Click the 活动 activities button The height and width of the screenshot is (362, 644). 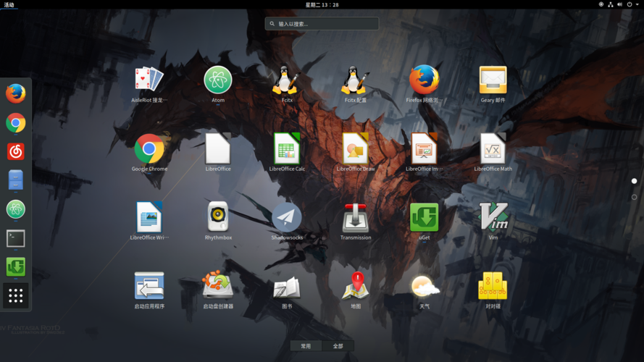pos(9,4)
